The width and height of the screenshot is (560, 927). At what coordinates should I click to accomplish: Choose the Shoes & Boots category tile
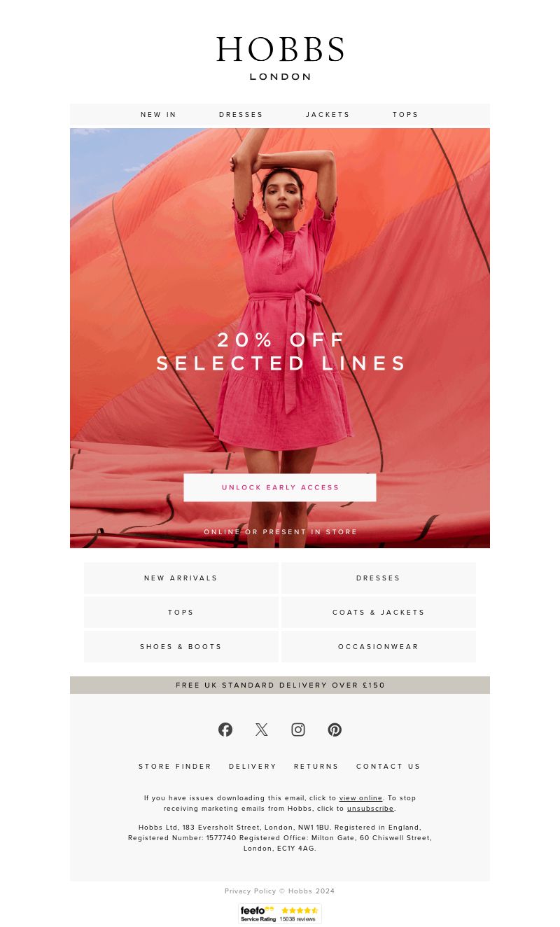coord(181,647)
